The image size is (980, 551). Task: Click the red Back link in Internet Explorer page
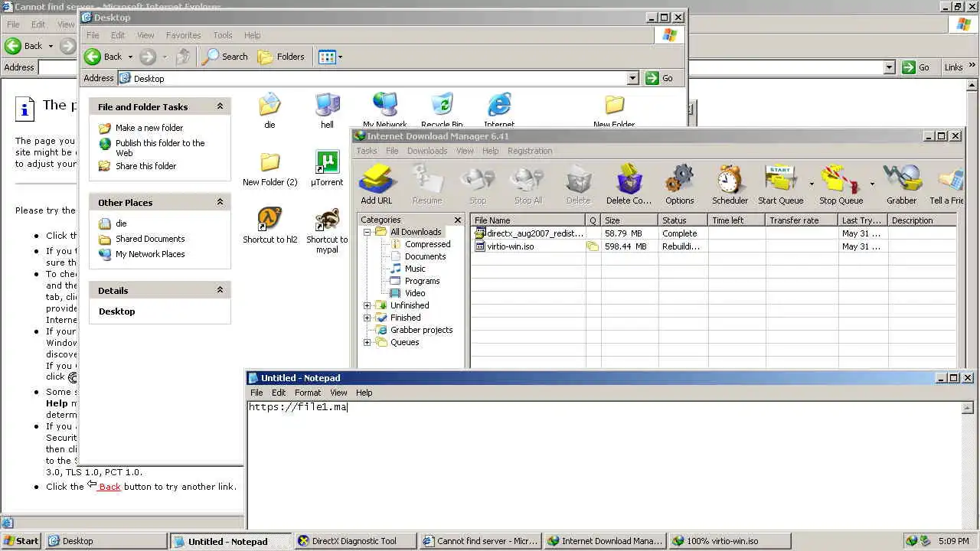click(x=109, y=487)
